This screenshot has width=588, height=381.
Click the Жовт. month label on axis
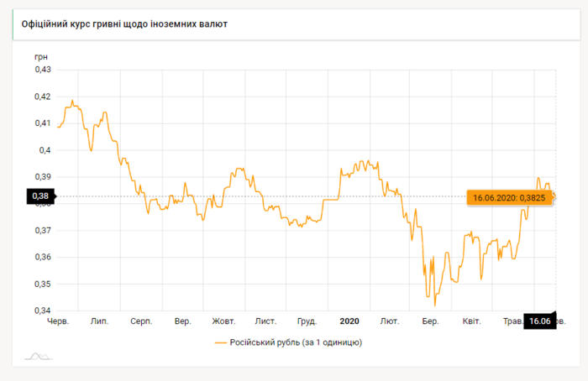tap(223, 321)
